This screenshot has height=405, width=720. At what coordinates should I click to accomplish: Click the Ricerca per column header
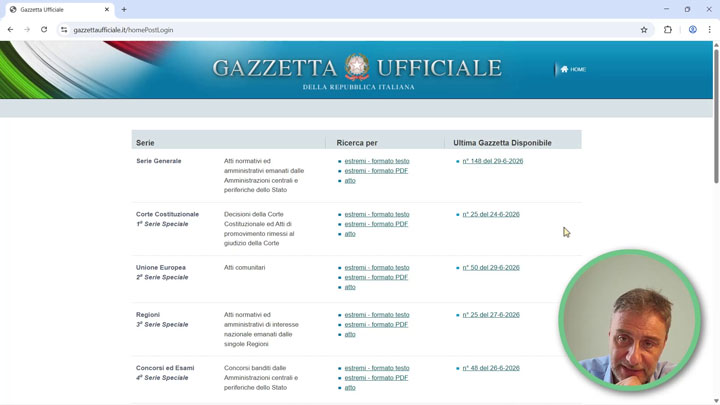point(357,143)
